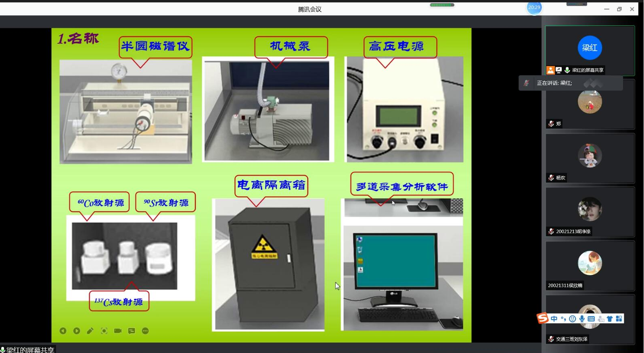Click the Sogou input method logo
The width and height of the screenshot is (644, 353).
[x=543, y=318]
